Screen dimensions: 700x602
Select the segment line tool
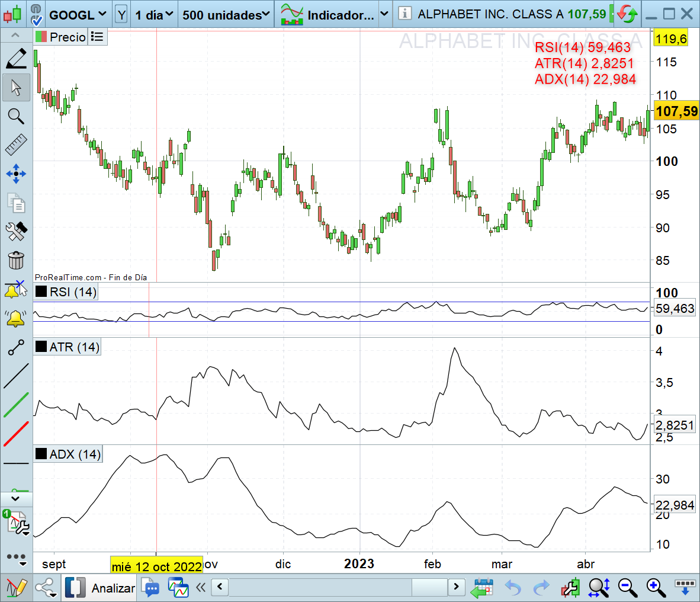coord(16,347)
